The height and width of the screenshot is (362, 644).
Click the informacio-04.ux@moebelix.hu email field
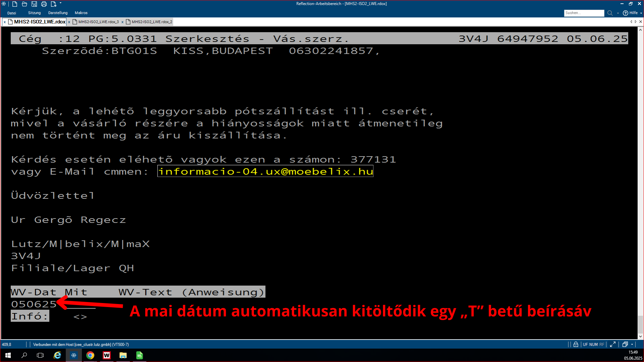tap(265, 172)
